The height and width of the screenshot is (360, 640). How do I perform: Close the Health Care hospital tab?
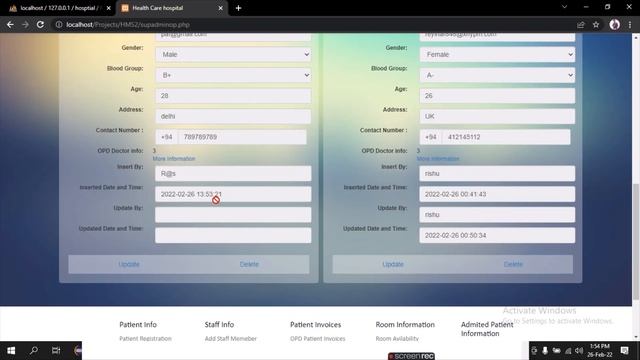[220, 8]
